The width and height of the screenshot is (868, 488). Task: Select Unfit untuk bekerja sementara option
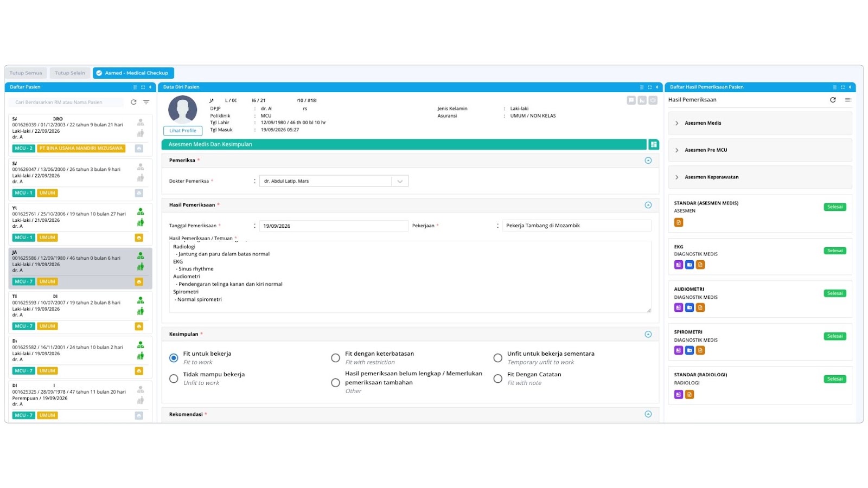pos(497,358)
